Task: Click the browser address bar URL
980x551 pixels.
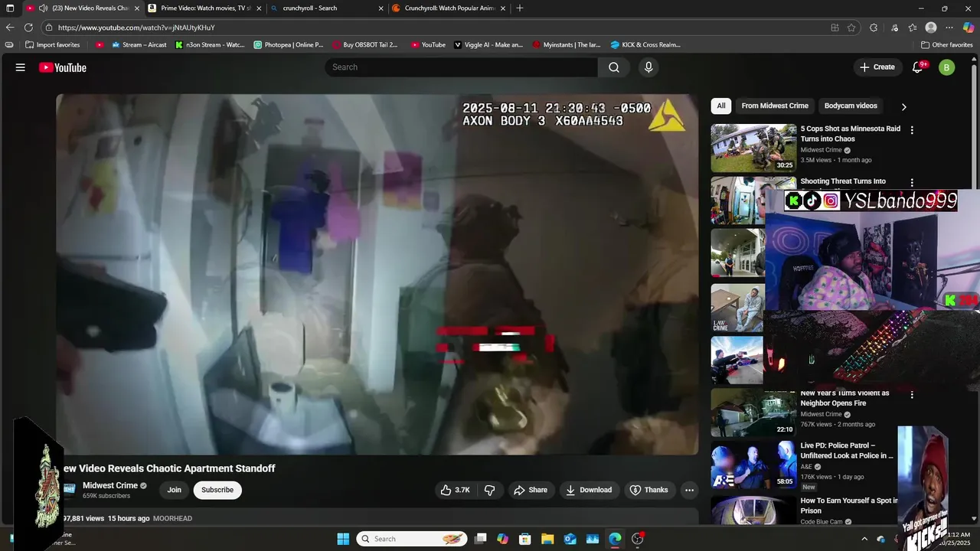Action: 136,28
